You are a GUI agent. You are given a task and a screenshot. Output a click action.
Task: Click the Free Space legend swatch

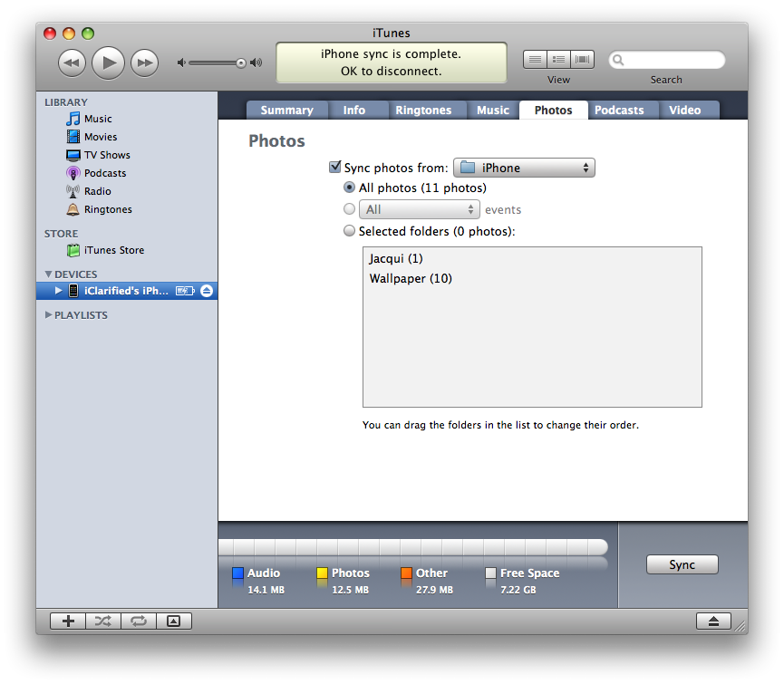491,573
